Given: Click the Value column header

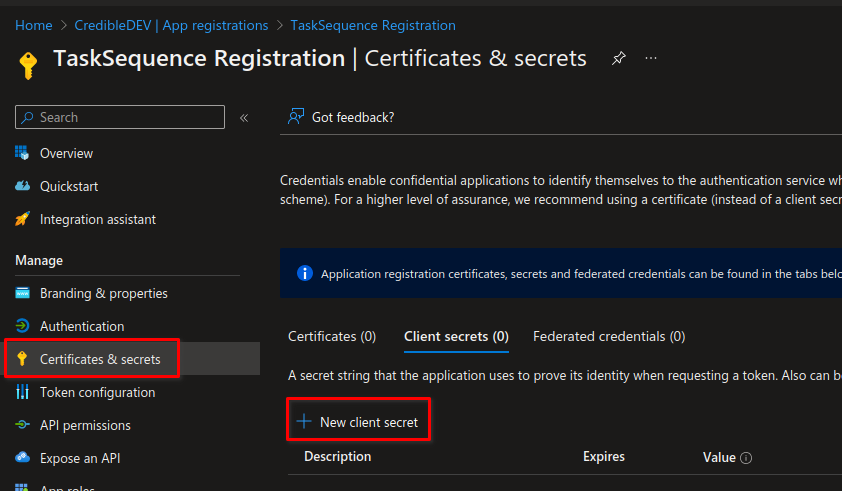Looking at the screenshot, I should (x=719, y=457).
